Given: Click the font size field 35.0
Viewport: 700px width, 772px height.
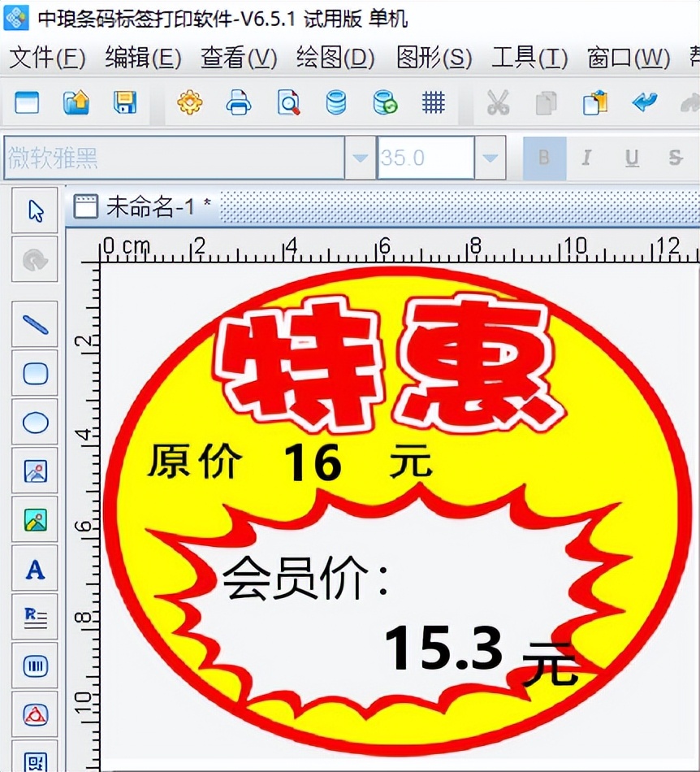Looking at the screenshot, I should point(426,158).
